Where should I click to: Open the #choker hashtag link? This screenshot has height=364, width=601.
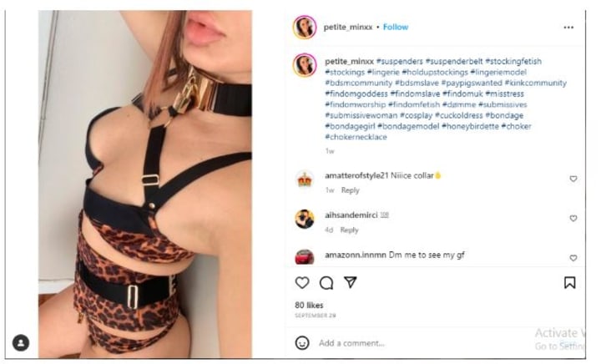tap(517, 126)
